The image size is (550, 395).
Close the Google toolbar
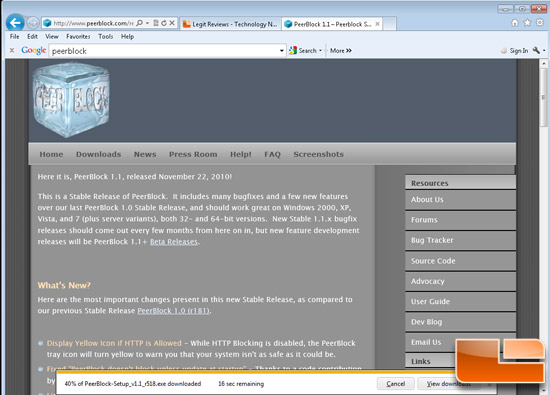pyautogui.click(x=12, y=51)
